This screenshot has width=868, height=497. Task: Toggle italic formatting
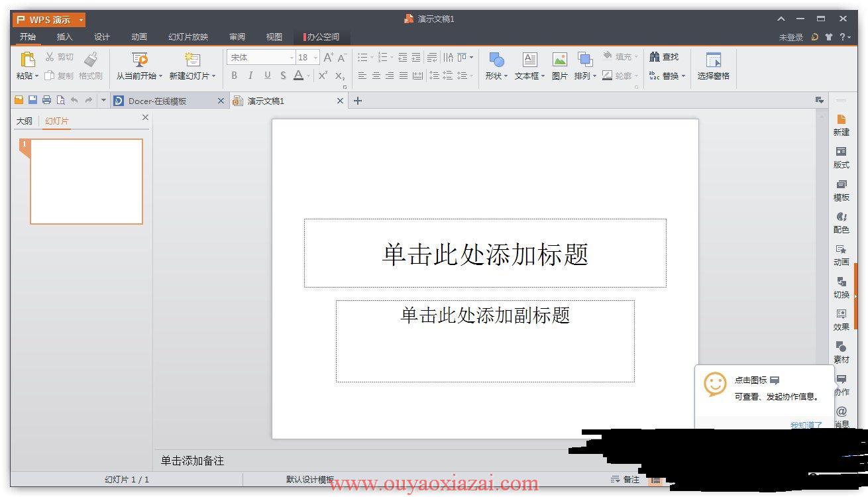coord(250,76)
